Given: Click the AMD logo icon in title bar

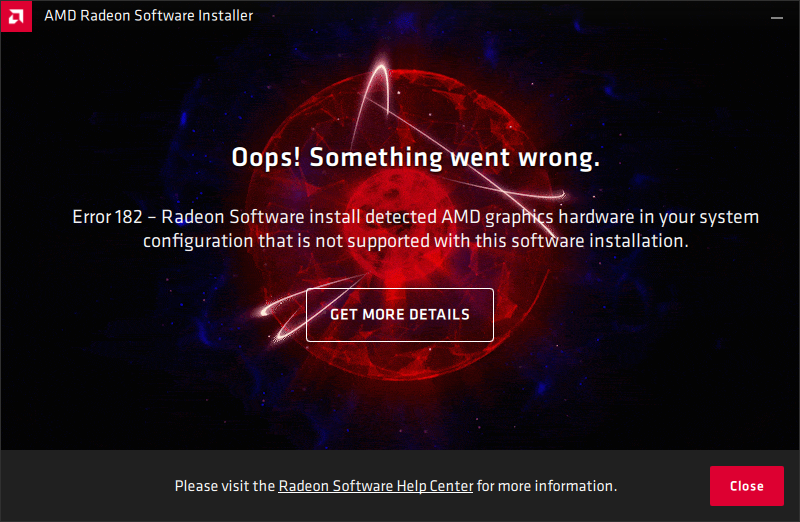Looking at the screenshot, I should (16, 16).
